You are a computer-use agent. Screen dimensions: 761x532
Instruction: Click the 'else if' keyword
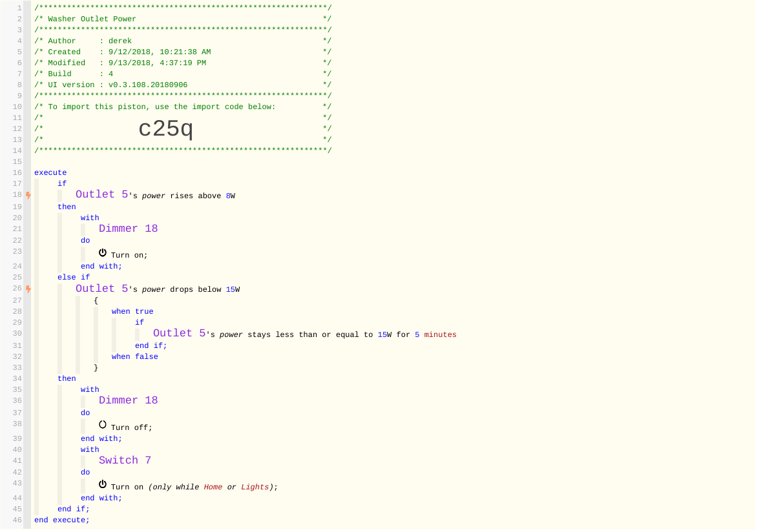74,278
